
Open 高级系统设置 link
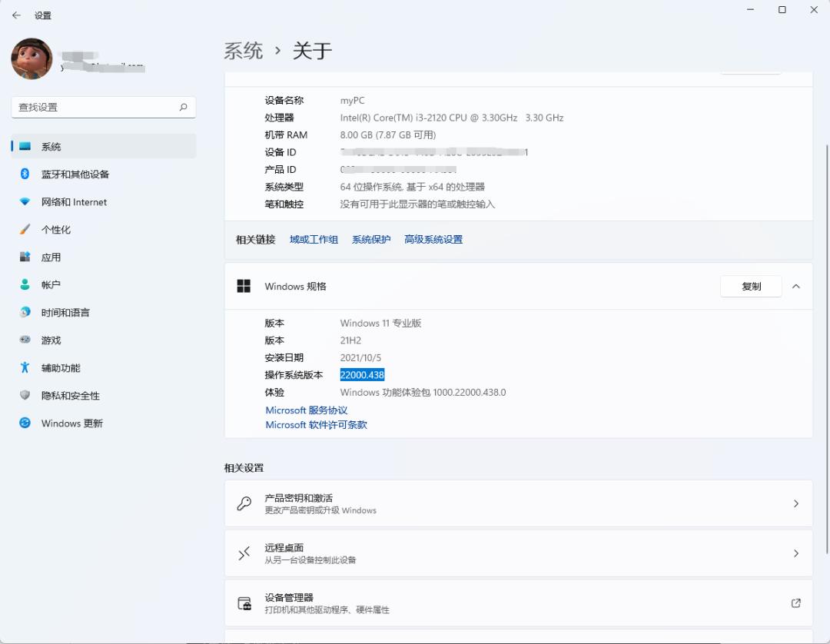pos(433,239)
